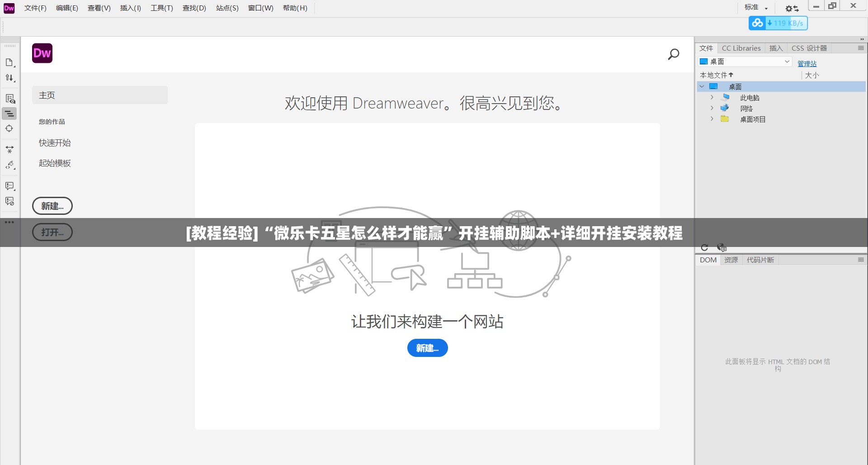The image size is (868, 465).
Task: Open the 桌面 site selector dropdown
Action: point(745,62)
